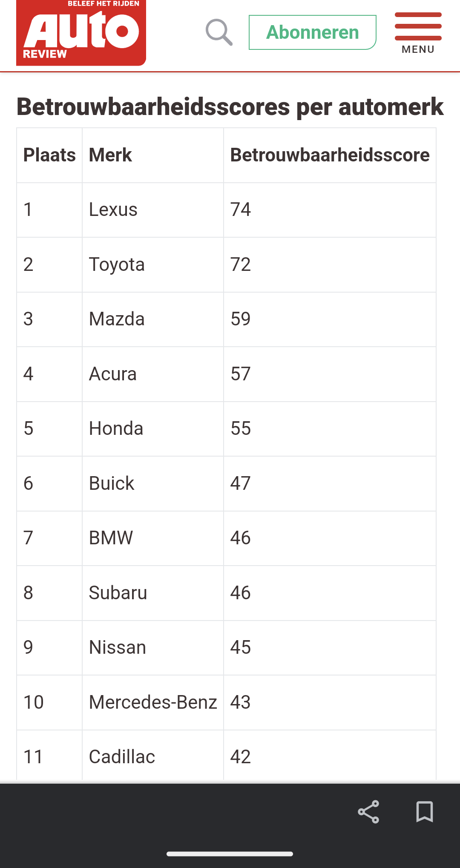
Task: Open the hamburger MENU icon
Action: [x=418, y=33]
